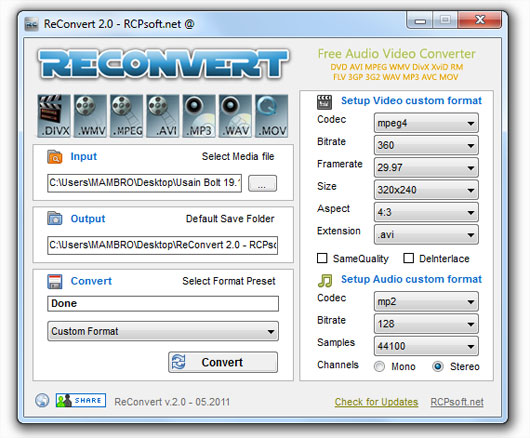Select the .WMV format preset icon
The width and height of the screenshot is (530, 438).
(90, 116)
